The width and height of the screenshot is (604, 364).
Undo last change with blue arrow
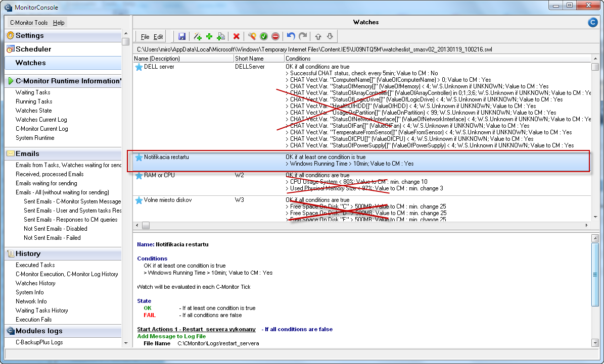pos(291,36)
